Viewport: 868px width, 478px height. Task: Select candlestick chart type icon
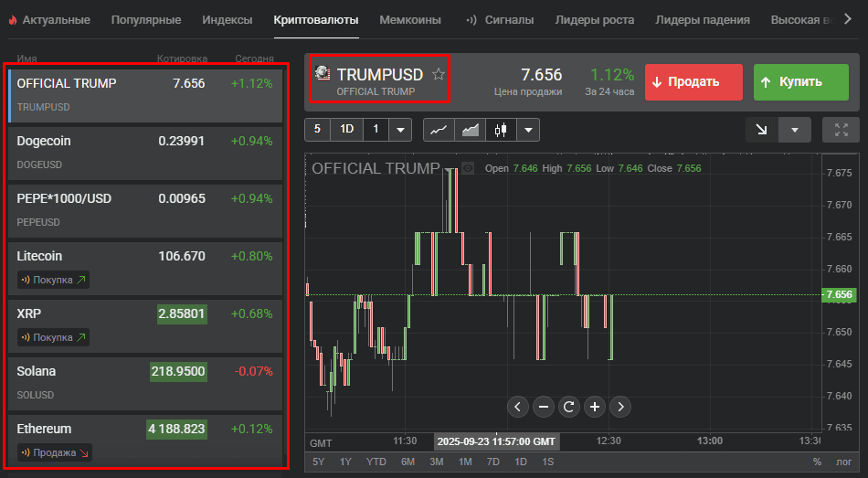point(501,130)
